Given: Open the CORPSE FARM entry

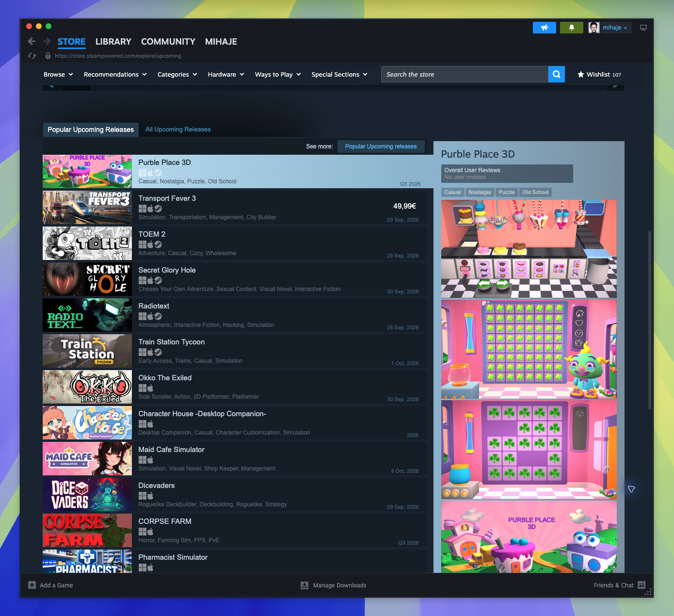Looking at the screenshot, I should 235,530.
